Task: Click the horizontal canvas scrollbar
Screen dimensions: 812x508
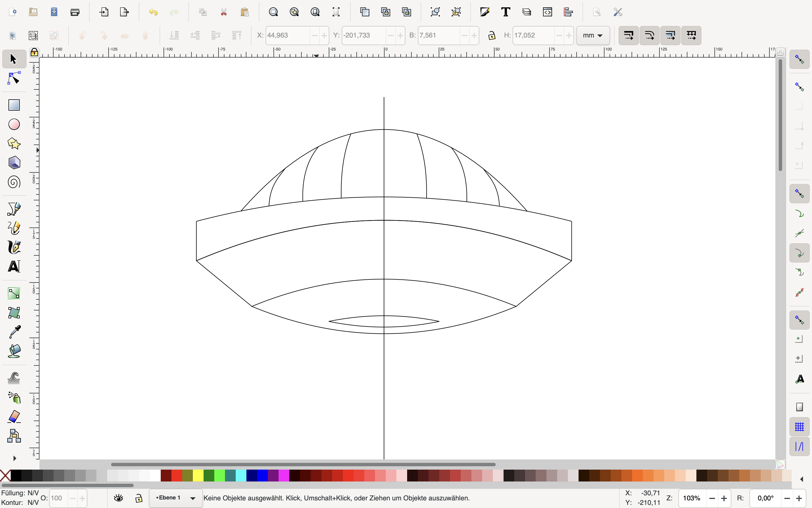Action: [303, 464]
